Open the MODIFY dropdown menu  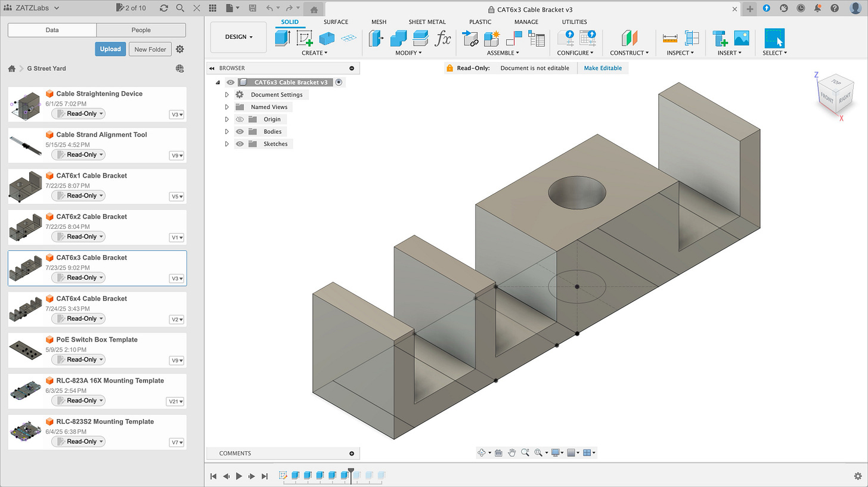[x=408, y=53]
